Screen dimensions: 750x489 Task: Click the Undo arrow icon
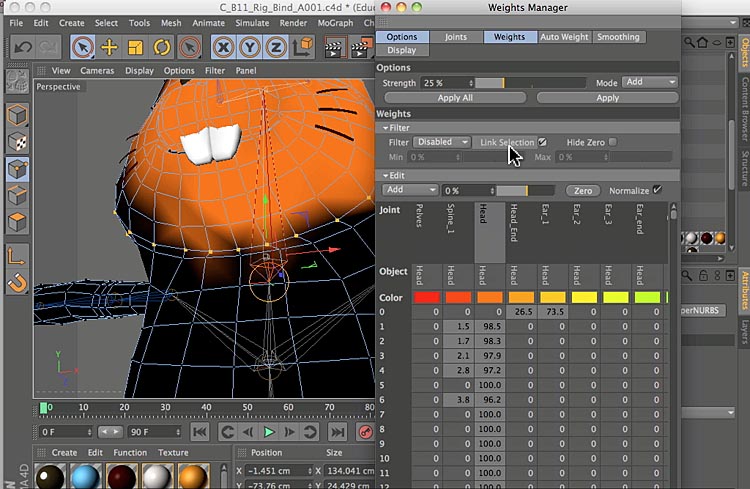[x=22, y=47]
